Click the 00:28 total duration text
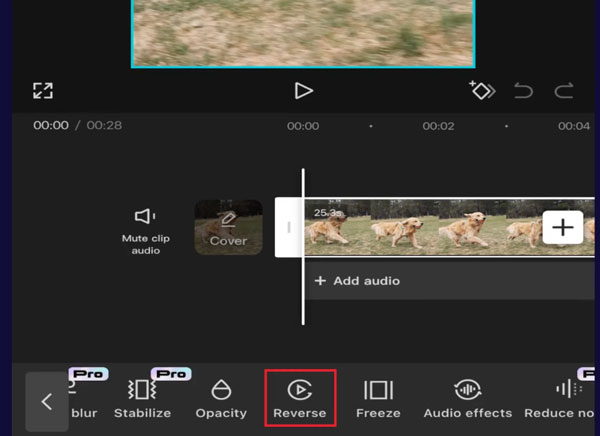Screen dimensions: 600x436 pos(104,125)
